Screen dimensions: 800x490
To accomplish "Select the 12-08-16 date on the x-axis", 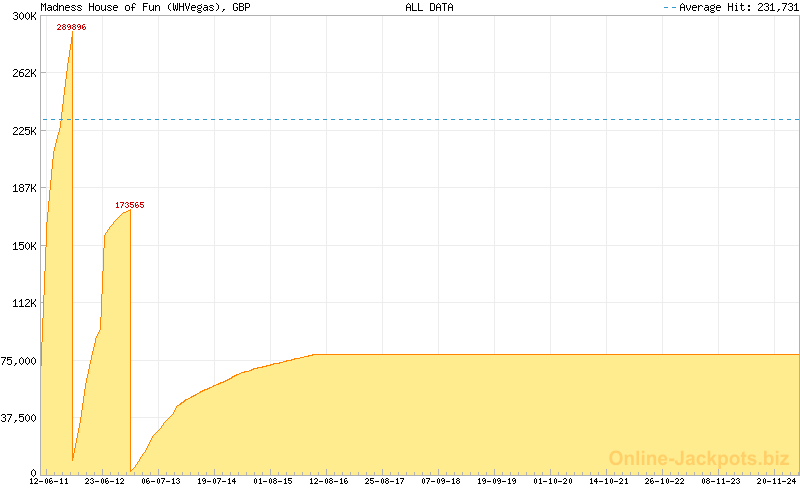I will [x=329, y=481].
